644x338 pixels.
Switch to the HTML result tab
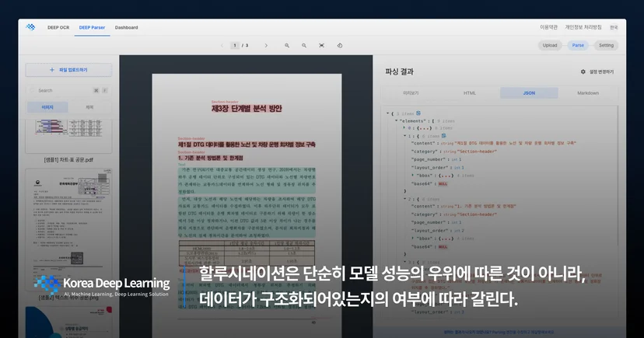(470, 93)
